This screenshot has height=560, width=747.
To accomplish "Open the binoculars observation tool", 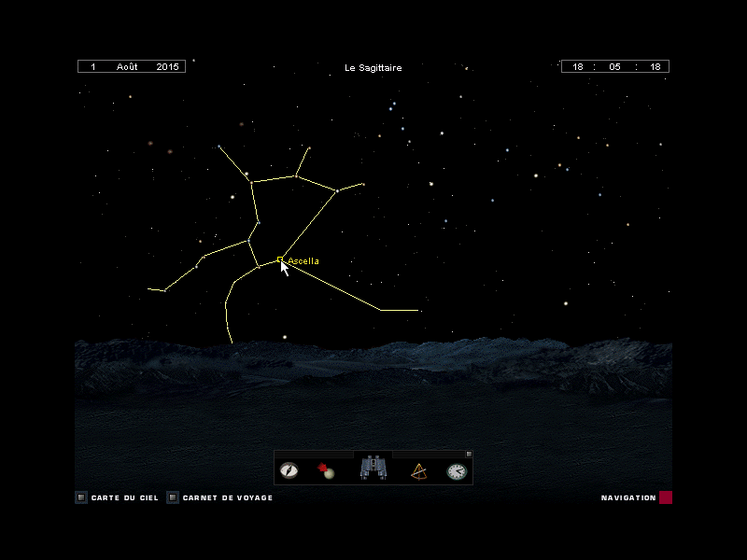I will point(373,468).
